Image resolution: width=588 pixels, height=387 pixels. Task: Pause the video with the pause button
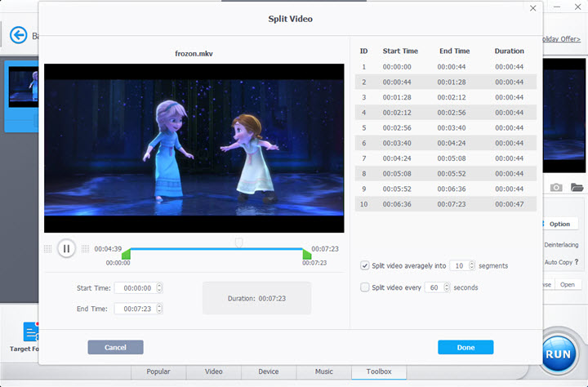[x=67, y=249]
